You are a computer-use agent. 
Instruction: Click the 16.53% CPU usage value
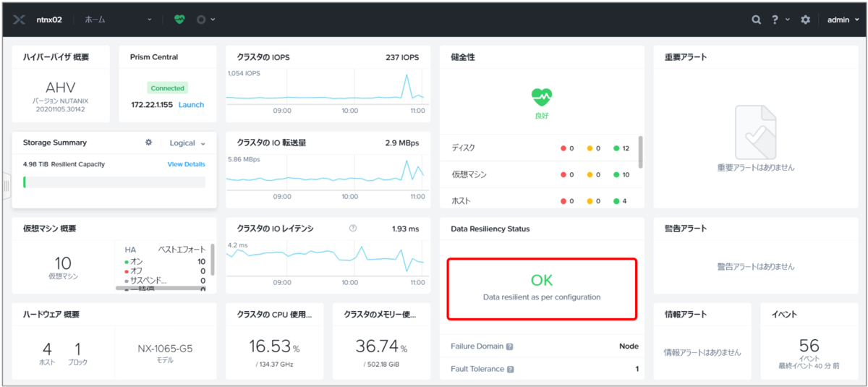[274, 346]
